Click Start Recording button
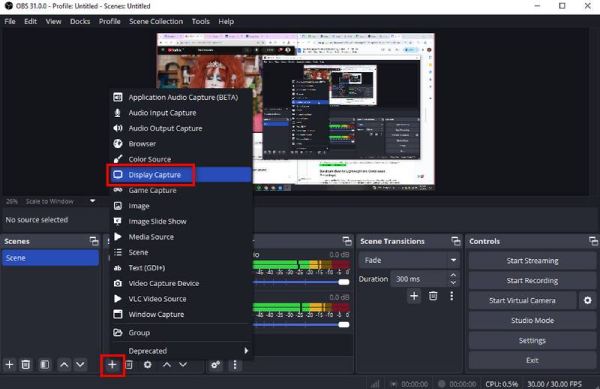 coord(532,280)
